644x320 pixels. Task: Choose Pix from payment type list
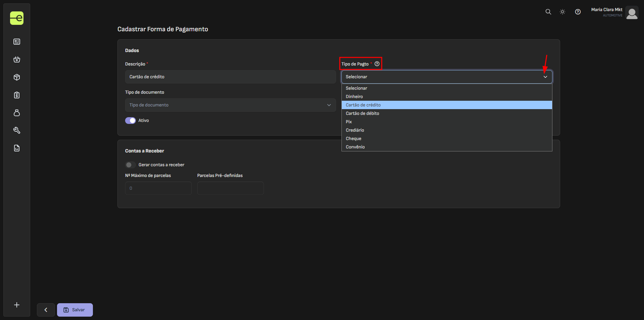pyautogui.click(x=349, y=122)
